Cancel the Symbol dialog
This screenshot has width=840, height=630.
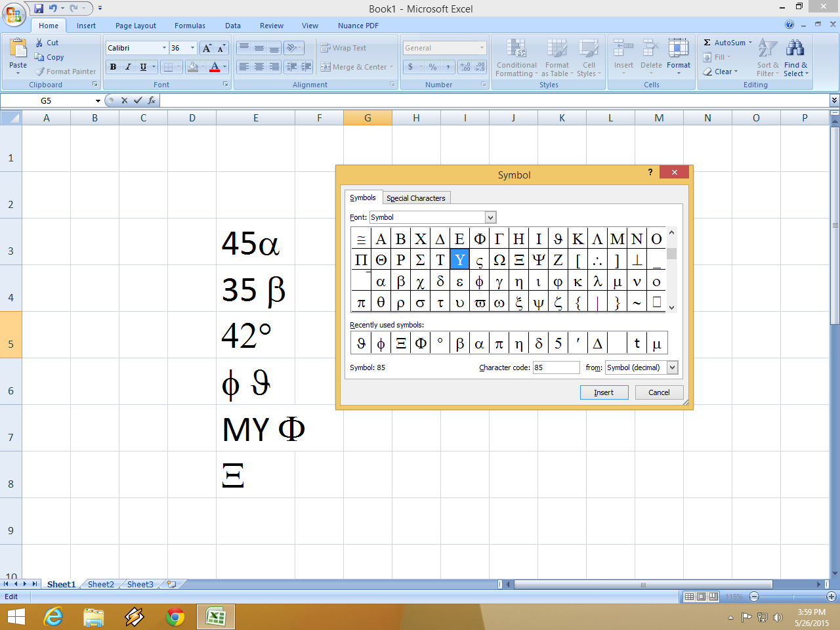click(x=658, y=392)
